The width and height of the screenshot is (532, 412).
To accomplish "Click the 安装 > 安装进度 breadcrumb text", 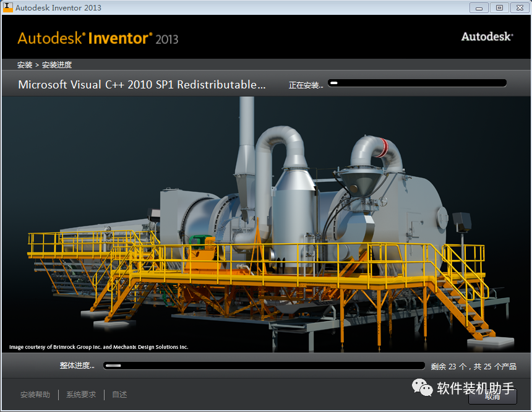I will (45, 65).
